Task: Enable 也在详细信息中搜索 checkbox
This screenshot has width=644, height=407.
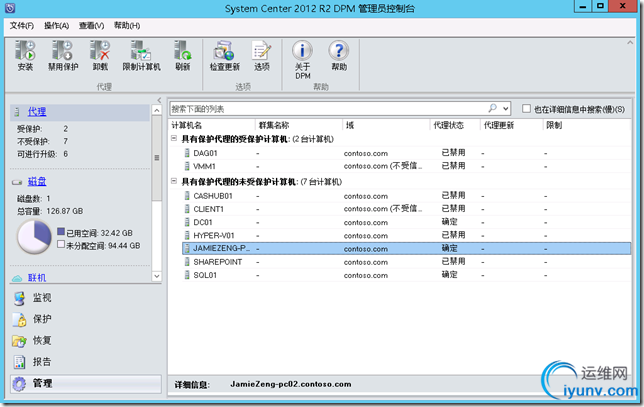Action: (526, 108)
